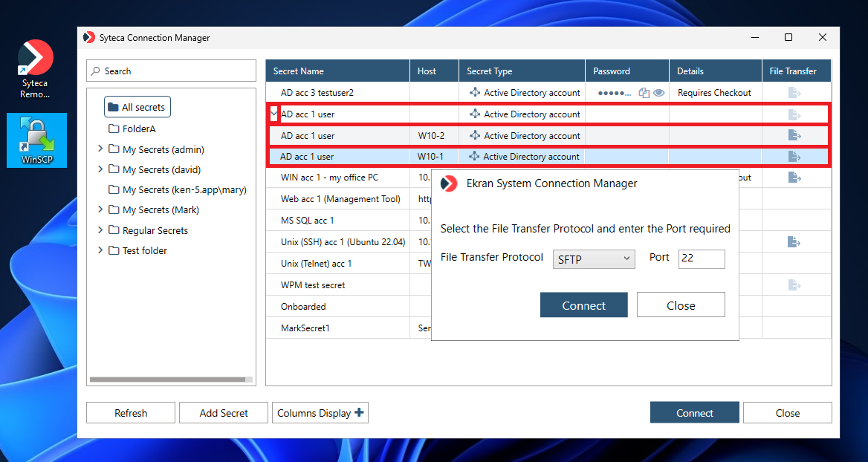Open WinSCP desktop shortcut
Viewport: 868px width, 462px height.
coord(36,140)
